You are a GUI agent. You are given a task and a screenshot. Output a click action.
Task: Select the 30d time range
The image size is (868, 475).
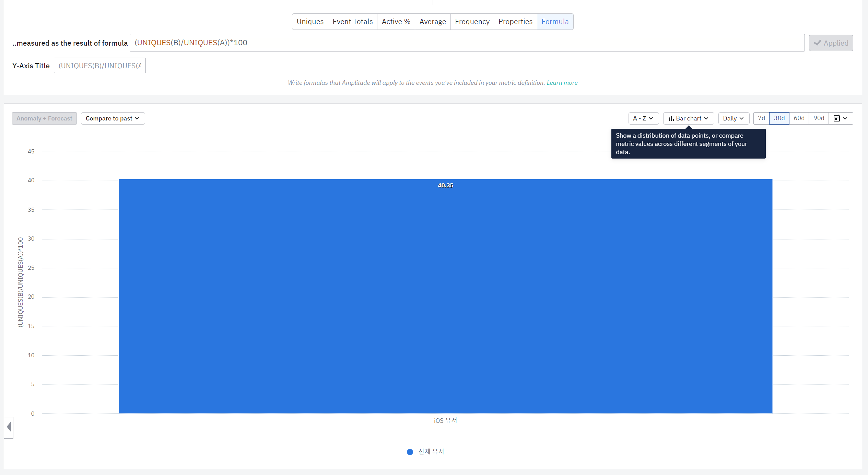pyautogui.click(x=779, y=118)
